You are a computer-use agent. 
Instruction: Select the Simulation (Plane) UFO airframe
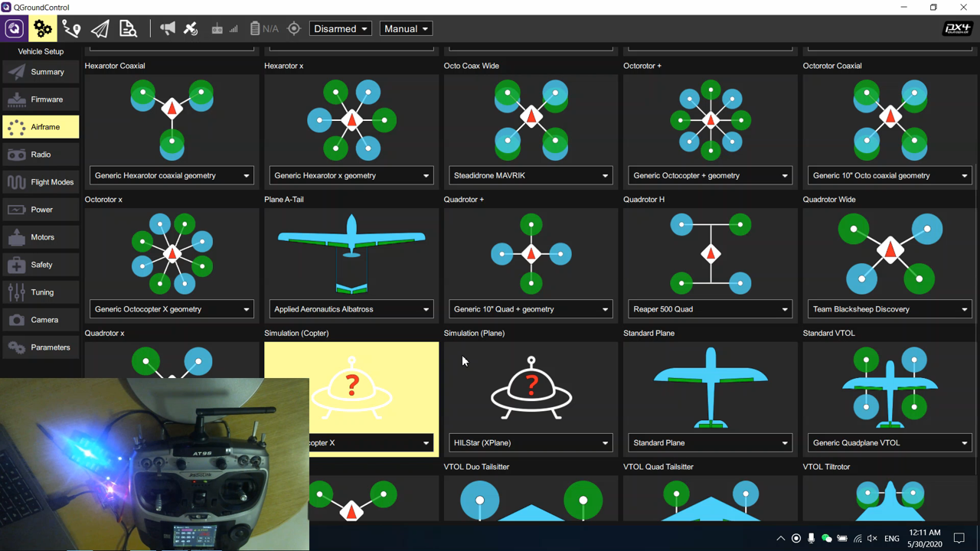click(x=531, y=387)
